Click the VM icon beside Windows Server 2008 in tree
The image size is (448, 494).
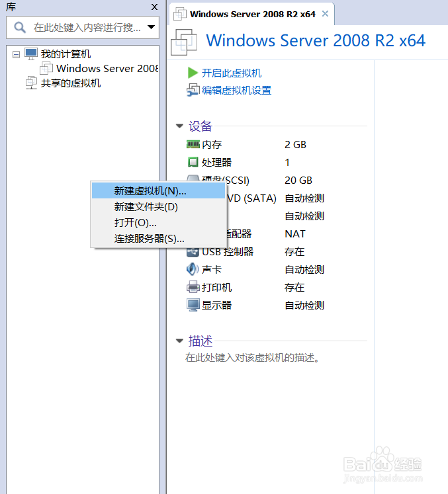pos(46,68)
